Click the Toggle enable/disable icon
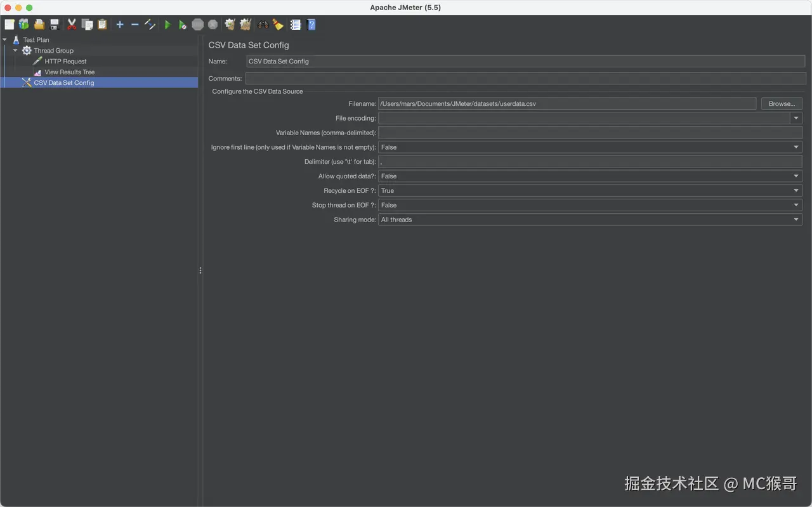 150,25
